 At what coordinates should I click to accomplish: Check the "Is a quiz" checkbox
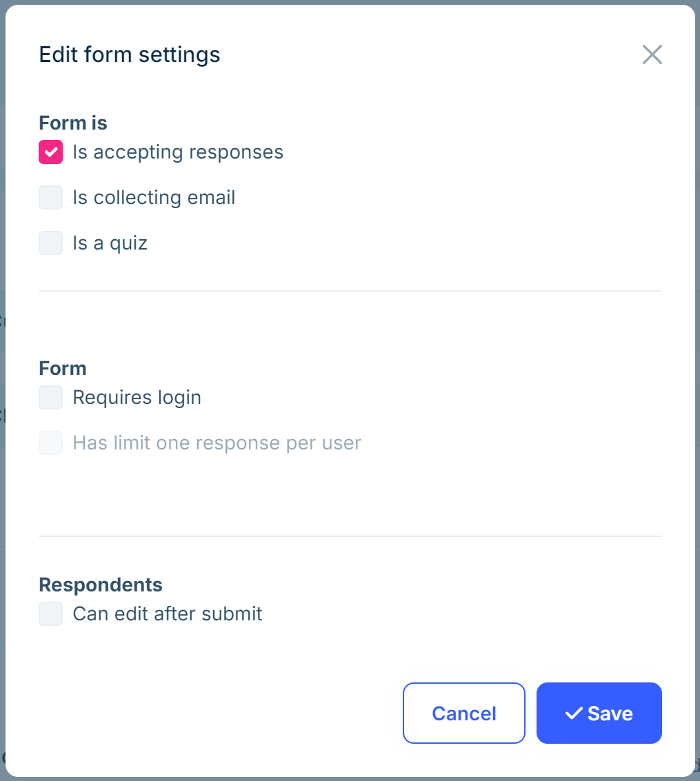click(50, 243)
